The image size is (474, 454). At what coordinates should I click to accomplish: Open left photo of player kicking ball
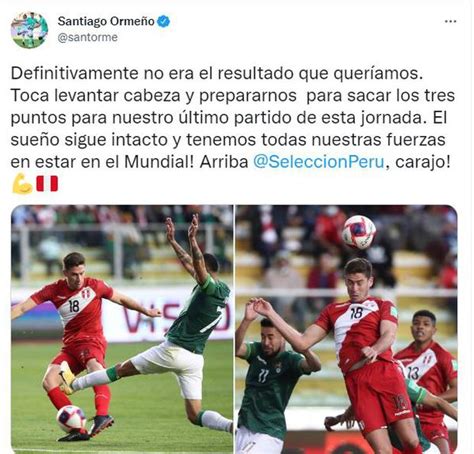pyautogui.click(x=122, y=329)
